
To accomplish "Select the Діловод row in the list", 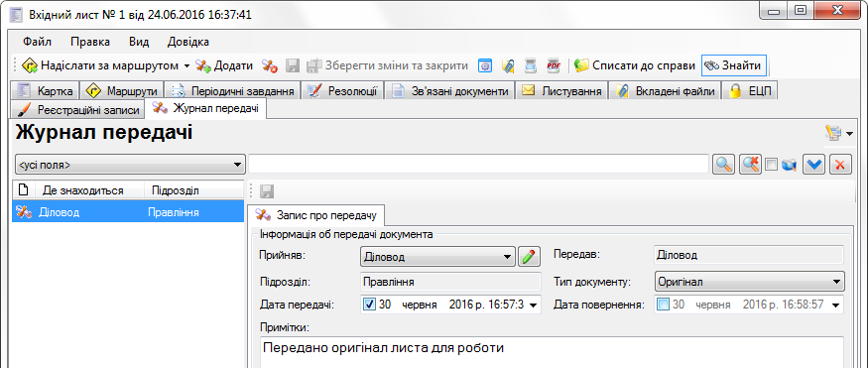I will click(128, 212).
